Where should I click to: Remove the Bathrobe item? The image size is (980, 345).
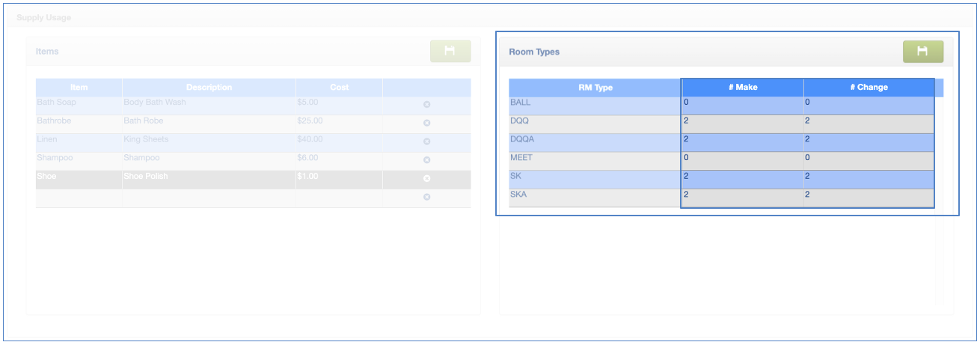(426, 123)
